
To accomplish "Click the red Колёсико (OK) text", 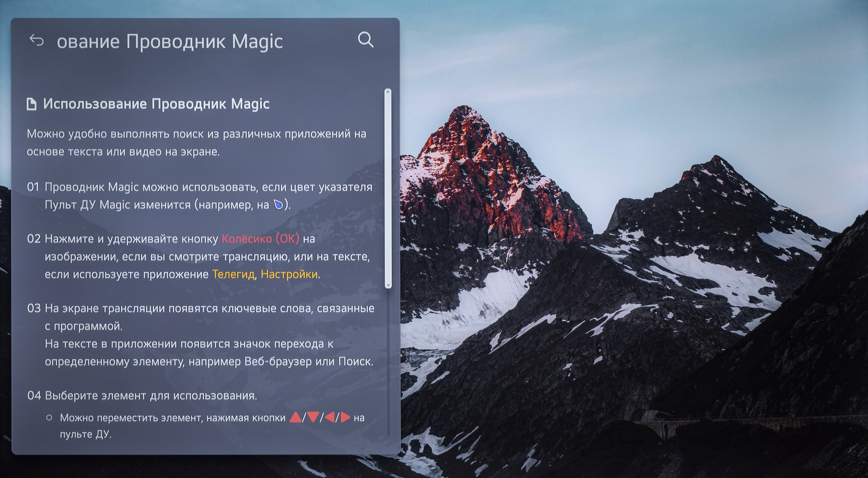I will pos(260,239).
